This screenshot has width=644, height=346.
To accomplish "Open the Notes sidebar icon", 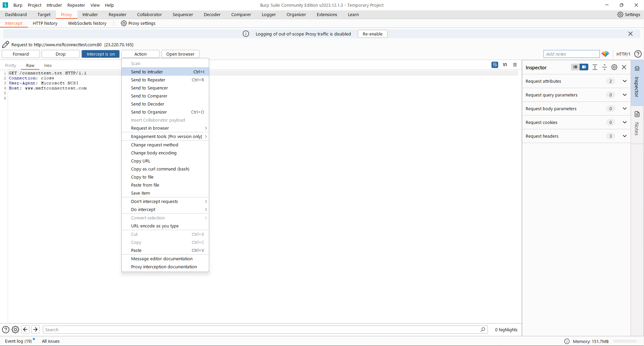I will (637, 114).
